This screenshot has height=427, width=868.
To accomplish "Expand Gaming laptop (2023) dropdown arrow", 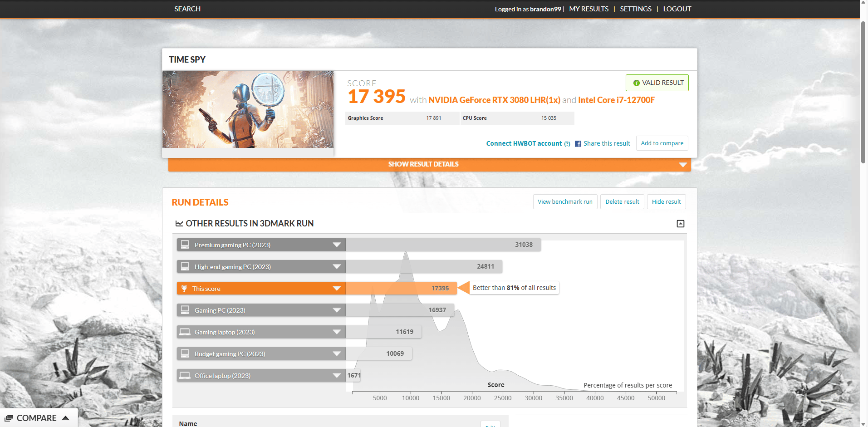I will [x=337, y=332].
